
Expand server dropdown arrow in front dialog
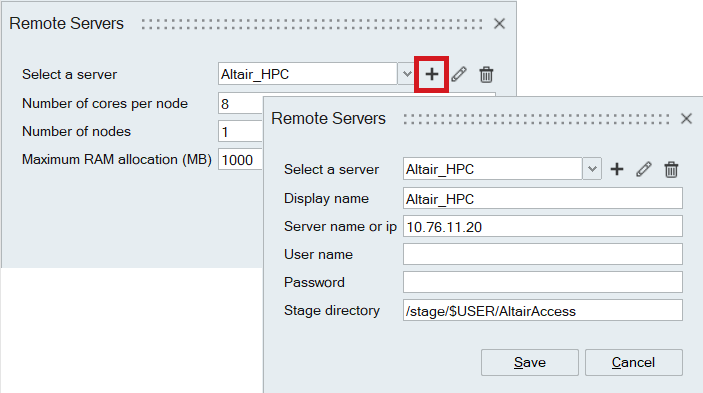point(592,169)
